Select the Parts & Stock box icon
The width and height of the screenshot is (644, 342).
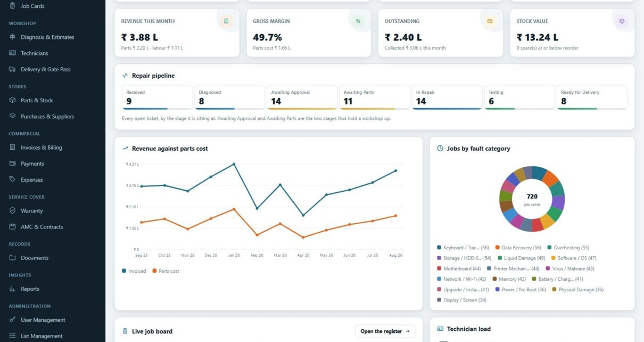[x=13, y=100]
